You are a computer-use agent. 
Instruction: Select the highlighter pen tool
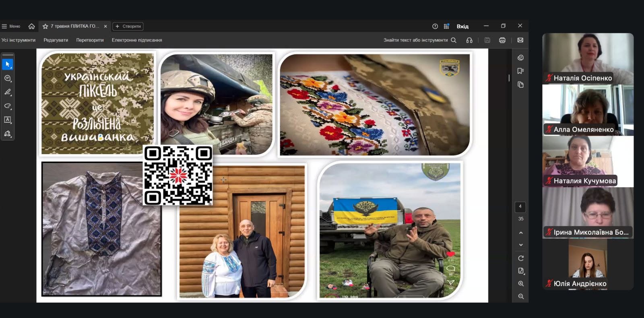(x=8, y=92)
